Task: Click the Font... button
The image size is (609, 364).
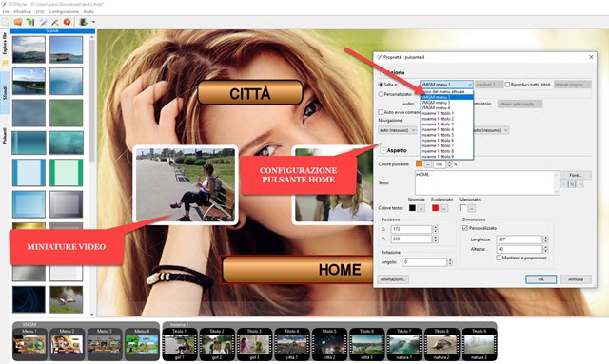Action: click(576, 175)
